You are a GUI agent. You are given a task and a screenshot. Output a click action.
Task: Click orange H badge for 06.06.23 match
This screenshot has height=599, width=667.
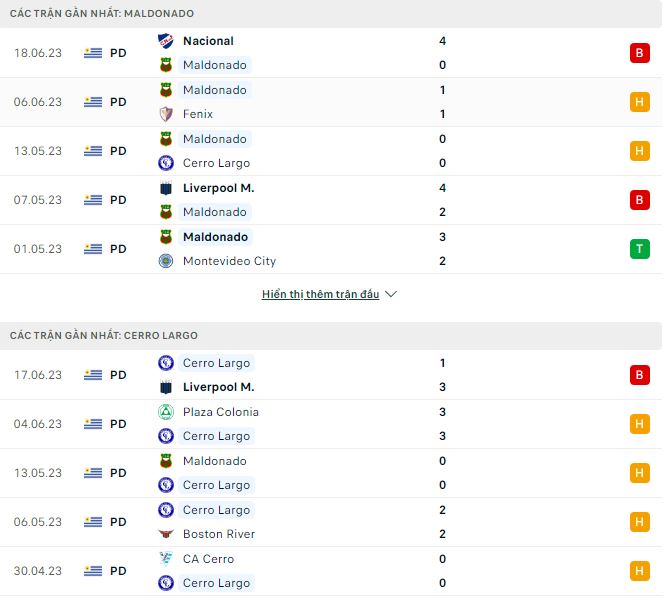pos(640,102)
